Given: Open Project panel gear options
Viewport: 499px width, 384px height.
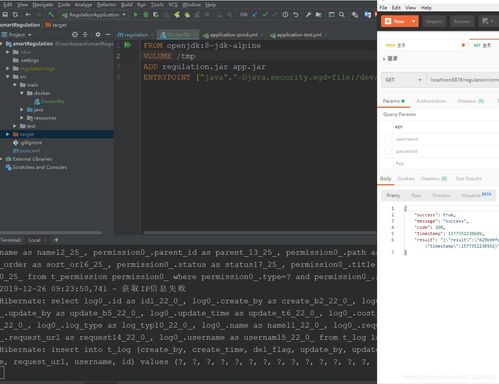Looking at the screenshot, I should tap(98, 35).
